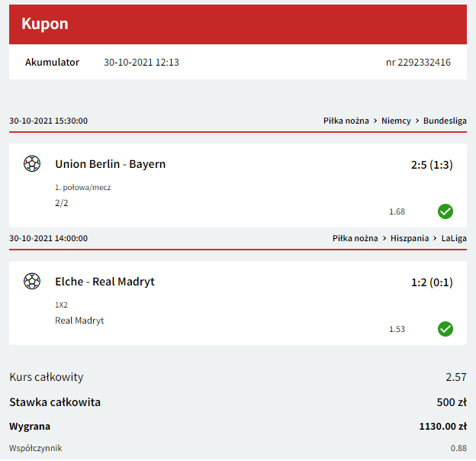This screenshot has height=461, width=476.
Task: Click the 2:5 (1:3) match score
Action: click(x=427, y=165)
